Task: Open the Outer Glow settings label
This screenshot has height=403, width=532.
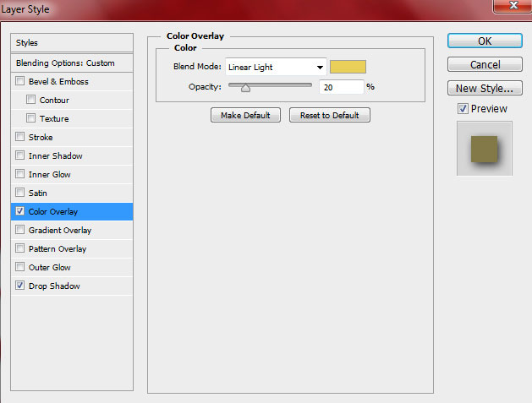Action: pos(50,268)
